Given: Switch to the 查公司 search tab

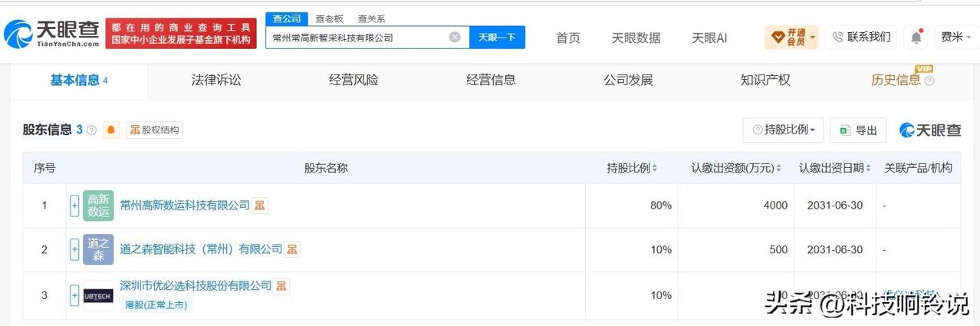Looking at the screenshot, I should 287,18.
